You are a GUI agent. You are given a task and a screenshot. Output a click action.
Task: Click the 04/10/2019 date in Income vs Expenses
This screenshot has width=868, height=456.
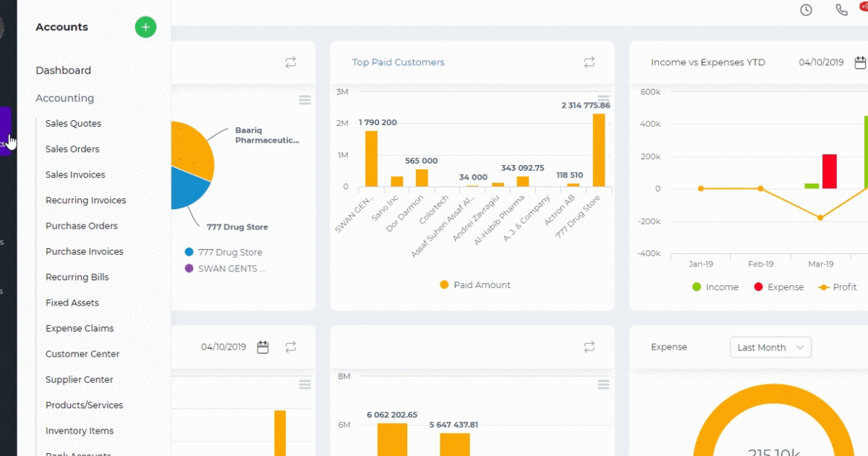(x=821, y=63)
